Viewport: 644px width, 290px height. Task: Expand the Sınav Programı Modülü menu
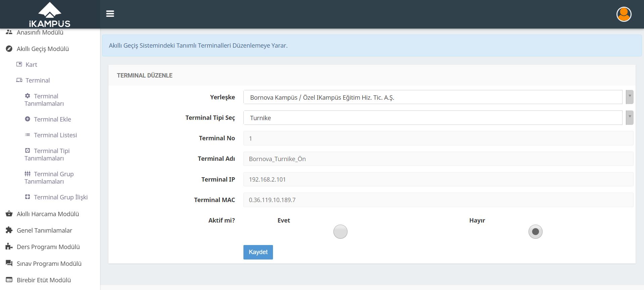pyautogui.click(x=49, y=263)
